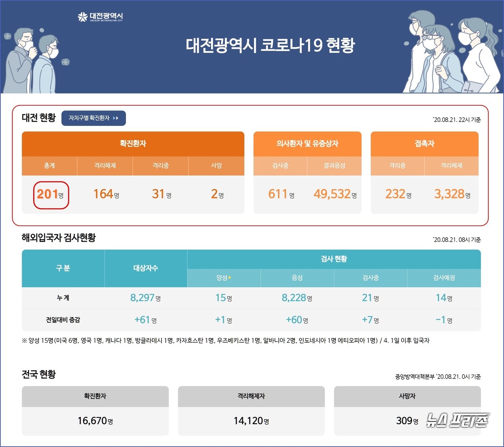Select the daily scheduled change −1명

click(444, 320)
